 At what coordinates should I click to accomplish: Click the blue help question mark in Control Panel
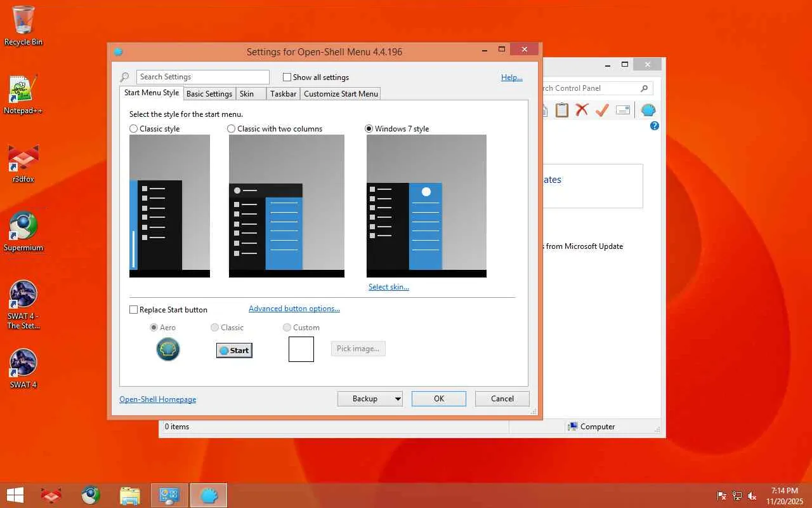(655, 126)
